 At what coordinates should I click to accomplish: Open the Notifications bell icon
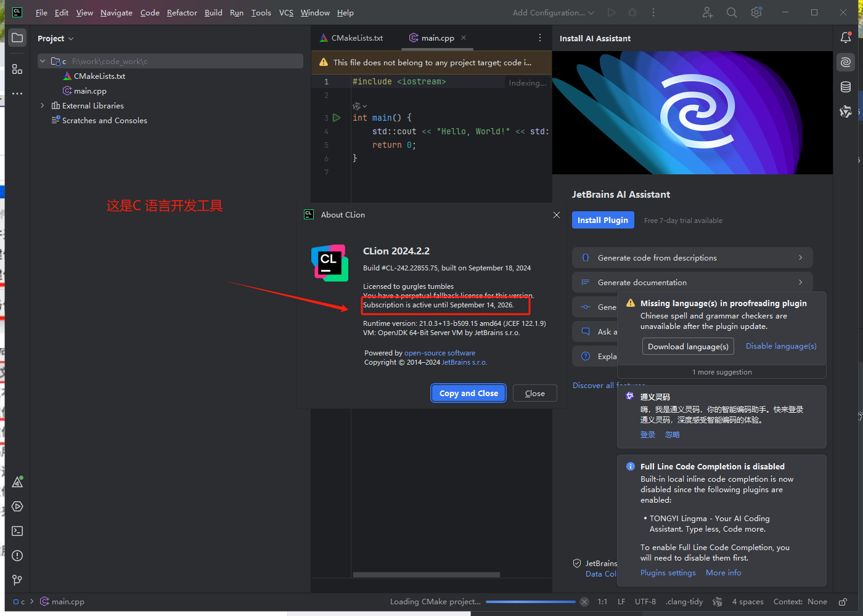[846, 38]
